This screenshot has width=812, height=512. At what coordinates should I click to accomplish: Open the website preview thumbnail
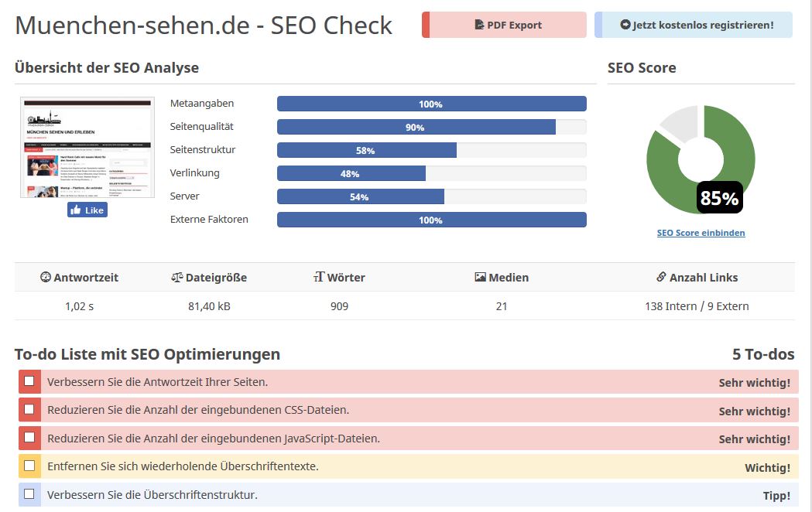click(87, 148)
